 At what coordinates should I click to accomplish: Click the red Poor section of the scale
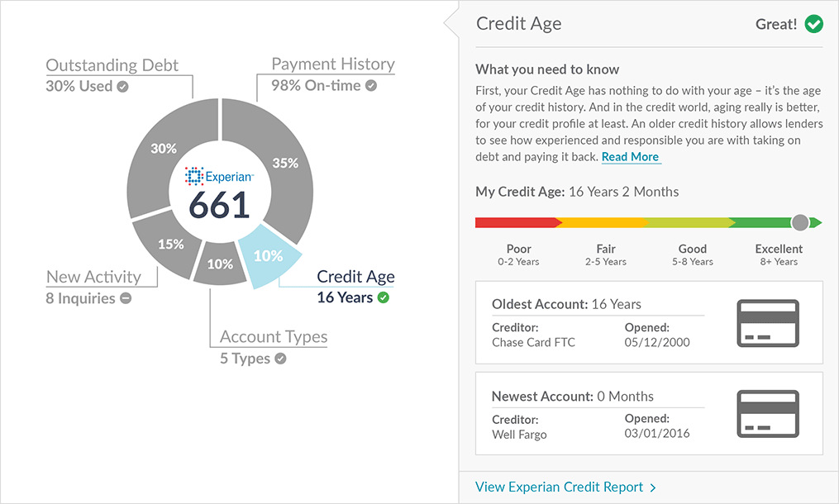point(518,222)
